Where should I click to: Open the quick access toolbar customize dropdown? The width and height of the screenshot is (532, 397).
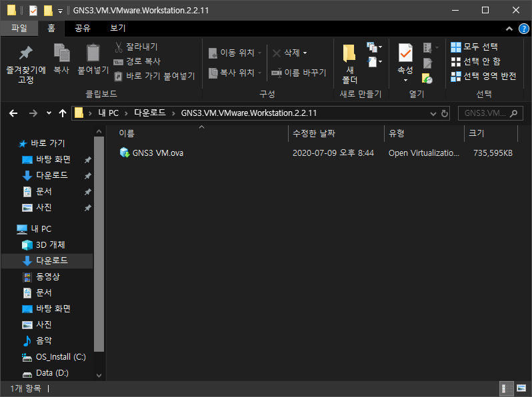60,11
